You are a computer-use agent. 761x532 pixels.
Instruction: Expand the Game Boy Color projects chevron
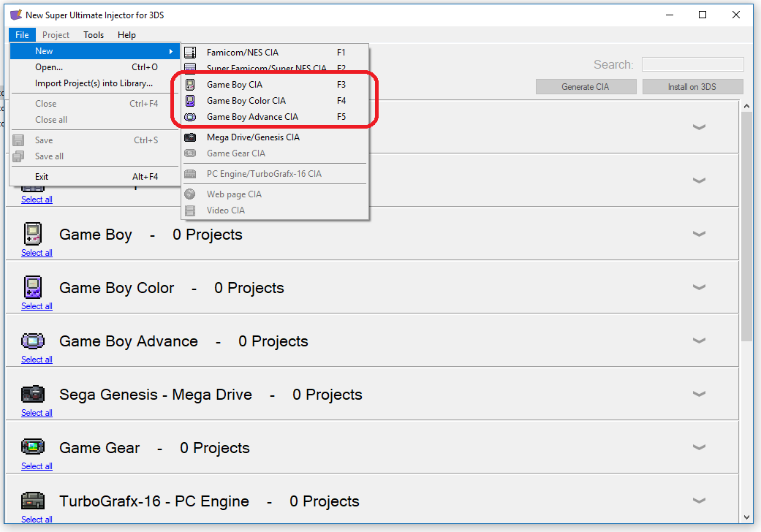click(699, 287)
